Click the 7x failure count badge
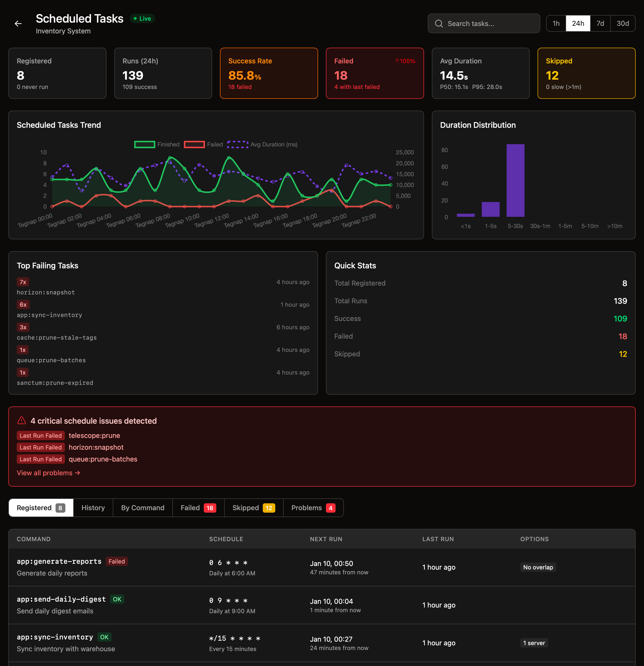 [23, 282]
